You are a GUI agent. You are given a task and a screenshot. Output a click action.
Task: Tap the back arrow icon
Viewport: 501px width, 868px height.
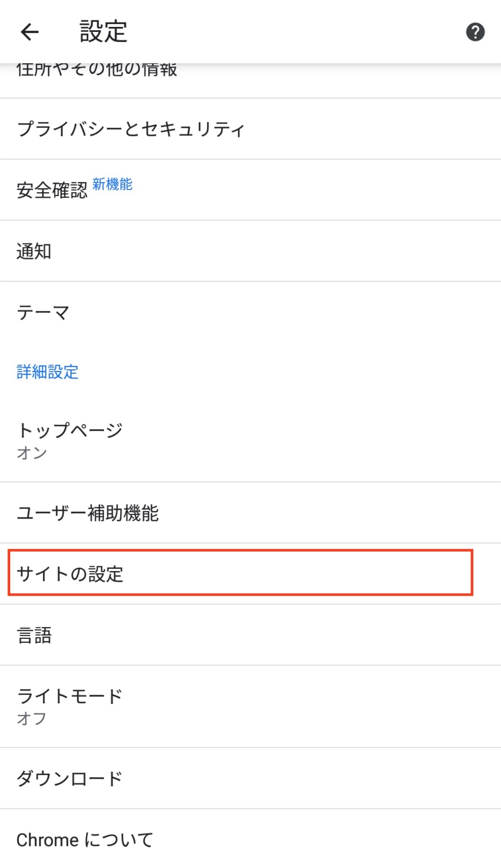pos(30,32)
